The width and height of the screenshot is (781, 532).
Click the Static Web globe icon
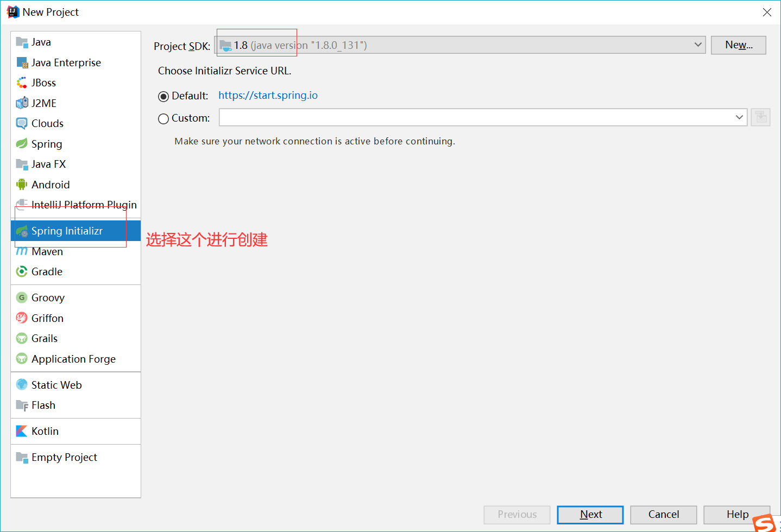pyautogui.click(x=22, y=385)
